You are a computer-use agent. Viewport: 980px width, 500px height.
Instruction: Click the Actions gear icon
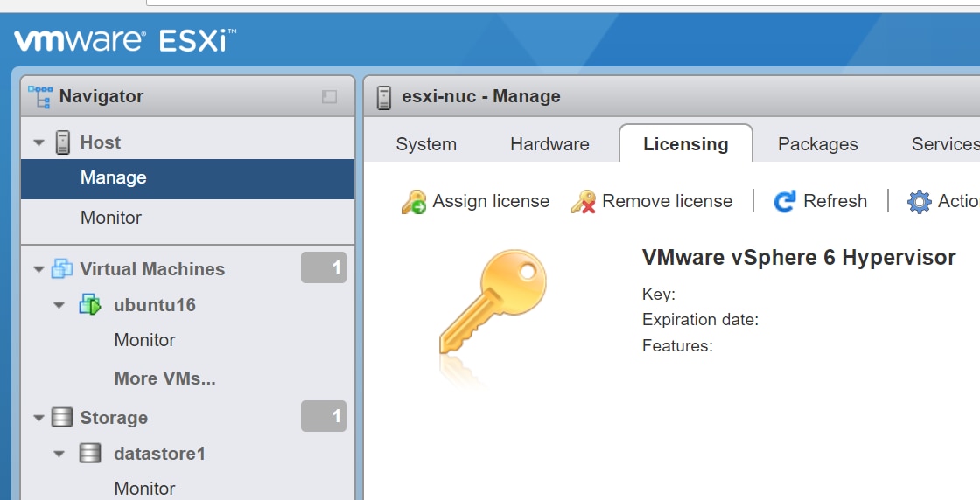(920, 202)
